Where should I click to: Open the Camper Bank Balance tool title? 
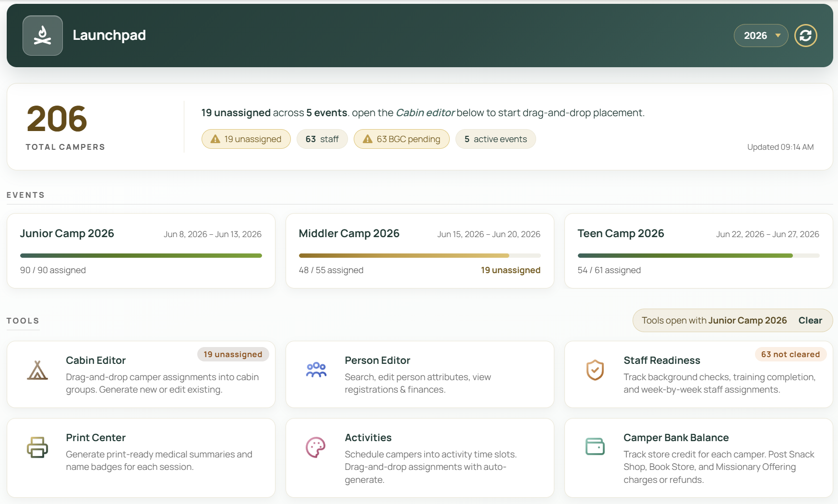676,438
